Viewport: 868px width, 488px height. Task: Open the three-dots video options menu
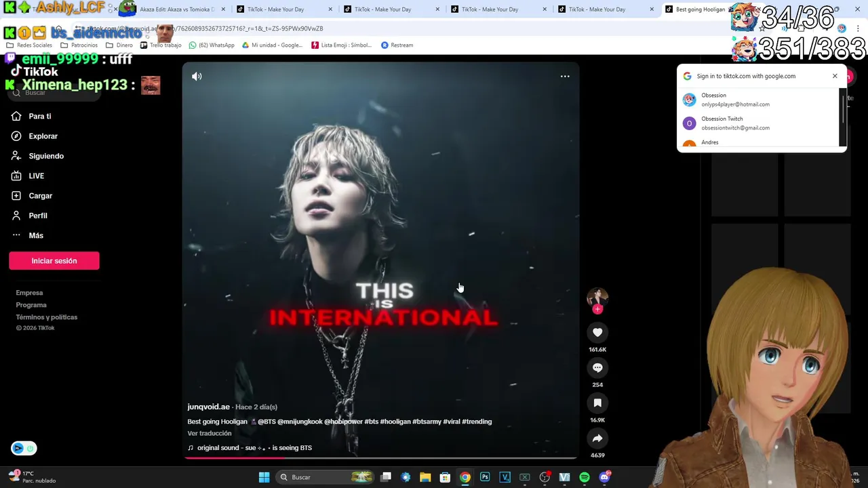pos(565,77)
